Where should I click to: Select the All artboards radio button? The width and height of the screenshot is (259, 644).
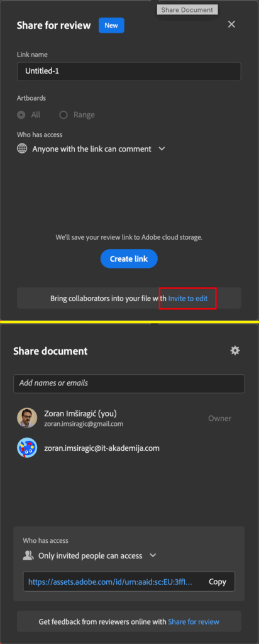21,115
